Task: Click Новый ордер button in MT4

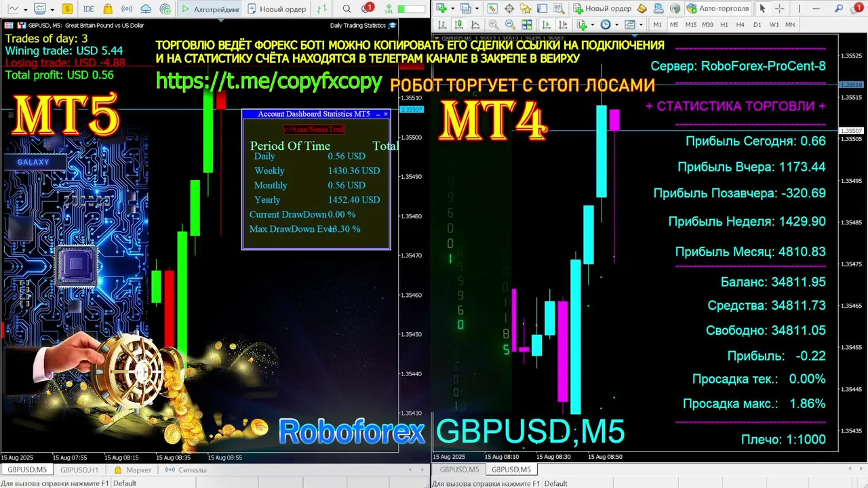Action: point(602,9)
